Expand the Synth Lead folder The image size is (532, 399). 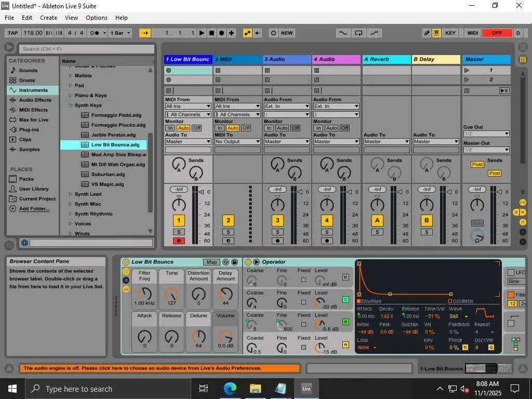(x=71, y=194)
